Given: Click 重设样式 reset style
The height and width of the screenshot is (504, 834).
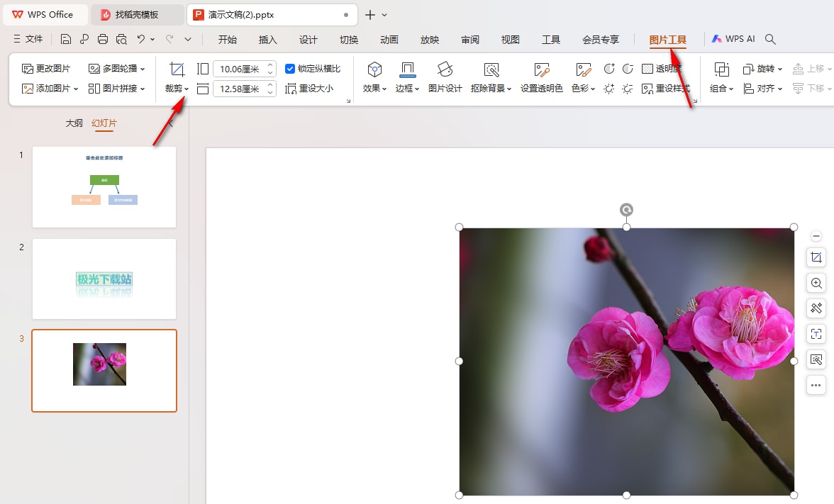Looking at the screenshot, I should pyautogui.click(x=666, y=89).
